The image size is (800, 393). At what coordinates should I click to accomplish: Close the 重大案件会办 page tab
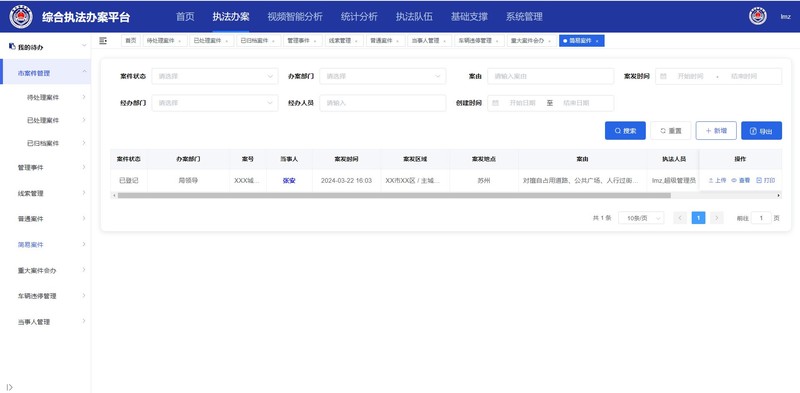(x=549, y=41)
